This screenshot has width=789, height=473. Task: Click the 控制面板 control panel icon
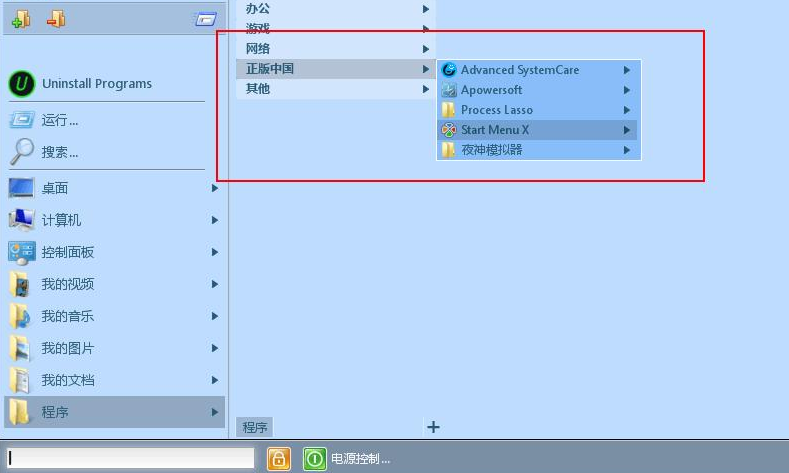[22, 253]
